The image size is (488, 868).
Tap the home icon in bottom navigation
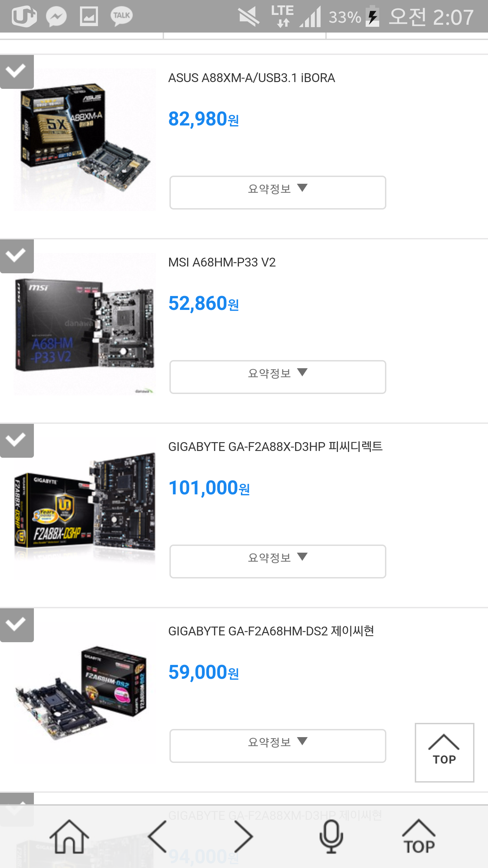tap(69, 836)
